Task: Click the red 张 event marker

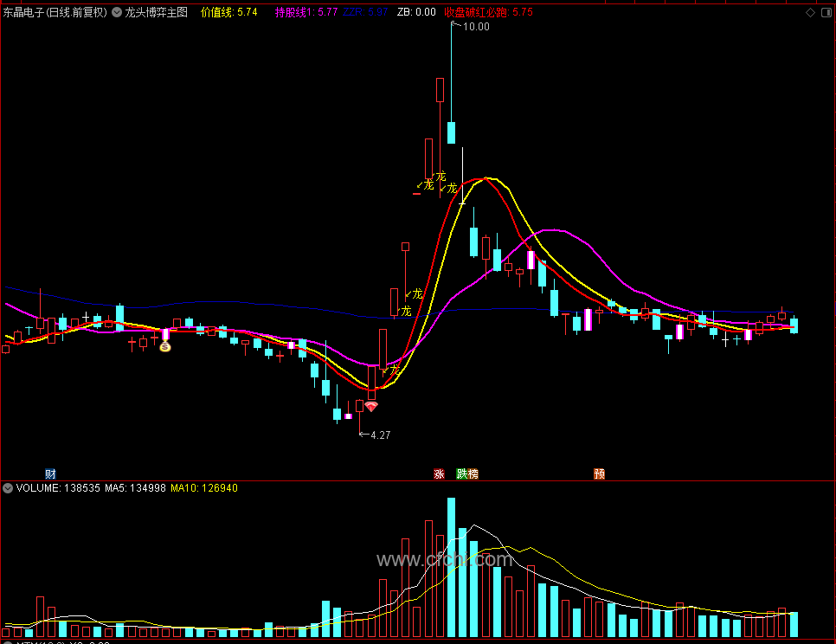Action: [x=439, y=474]
